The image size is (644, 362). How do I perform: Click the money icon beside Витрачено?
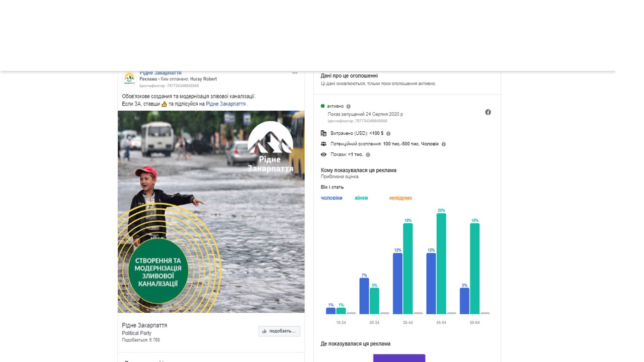(324, 133)
